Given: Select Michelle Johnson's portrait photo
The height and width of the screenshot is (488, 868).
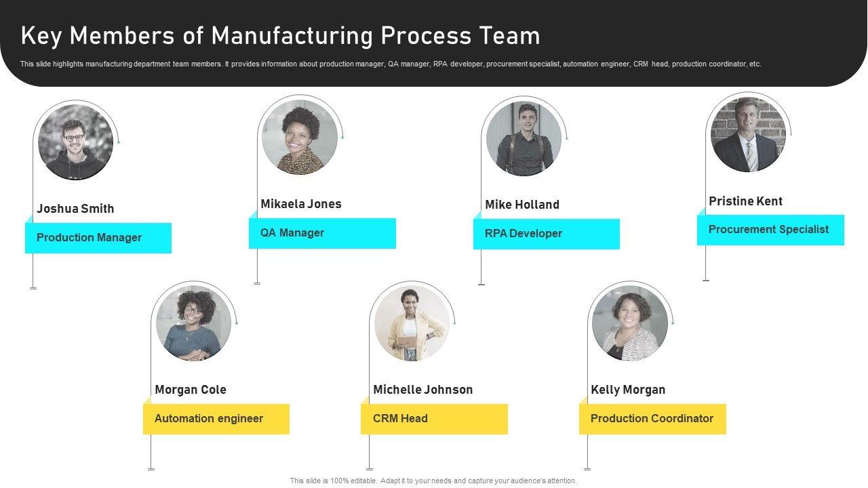Looking at the screenshot, I should point(412,323).
